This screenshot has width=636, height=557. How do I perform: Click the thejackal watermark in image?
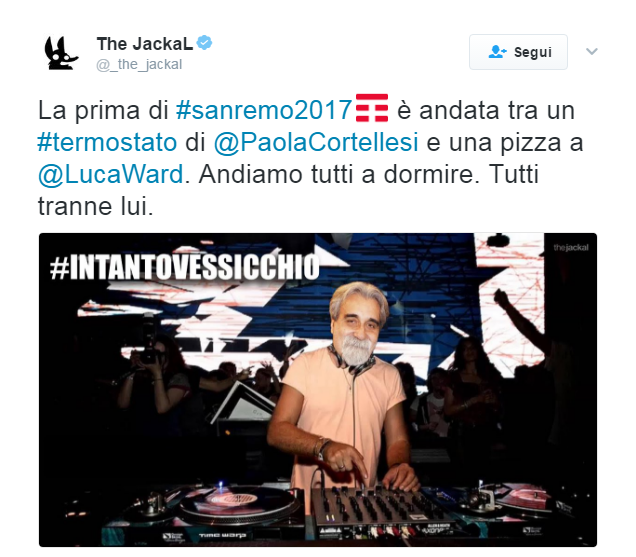pos(571,247)
